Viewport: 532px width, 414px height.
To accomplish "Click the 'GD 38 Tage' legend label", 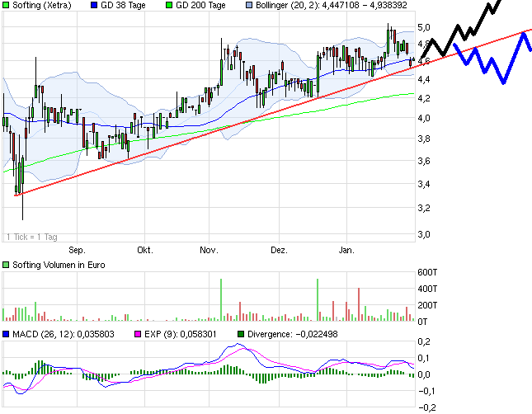I will pyautogui.click(x=123, y=6).
